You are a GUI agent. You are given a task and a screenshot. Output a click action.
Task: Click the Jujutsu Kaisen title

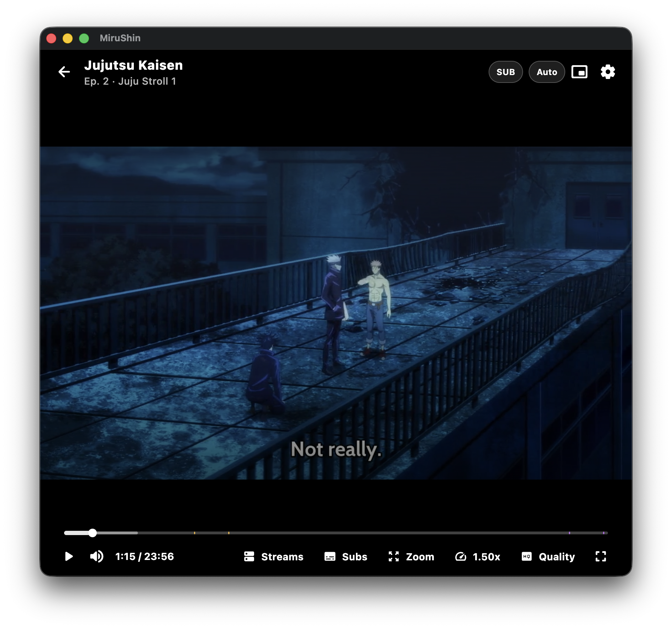[x=133, y=65]
